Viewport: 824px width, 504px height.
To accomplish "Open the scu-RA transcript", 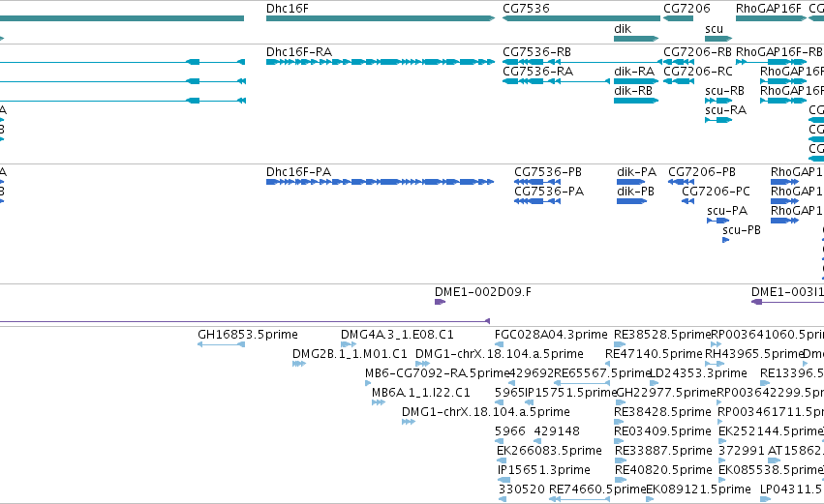I will (718, 120).
